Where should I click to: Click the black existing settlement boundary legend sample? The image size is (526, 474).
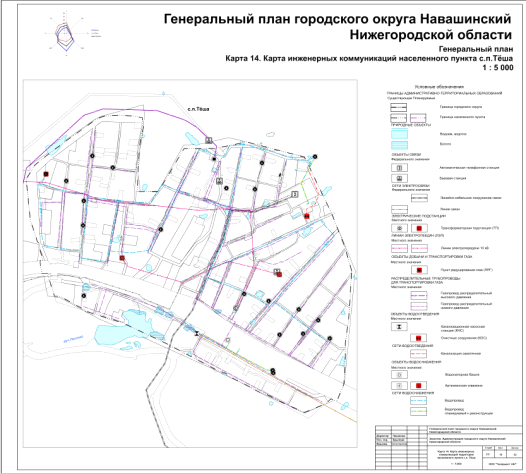[x=399, y=118]
